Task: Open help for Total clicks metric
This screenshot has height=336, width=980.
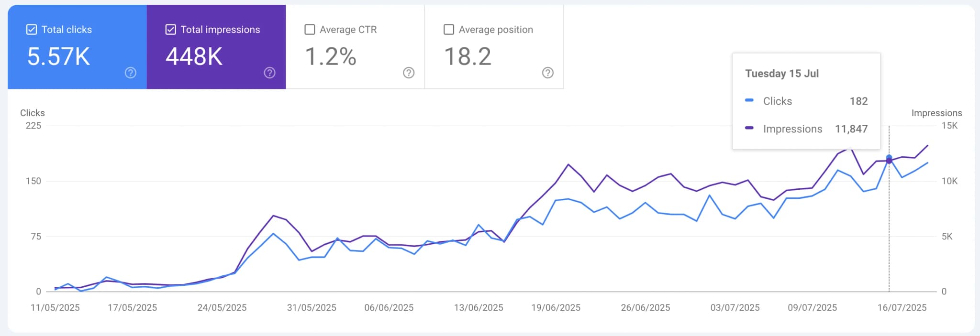Action: pos(130,73)
